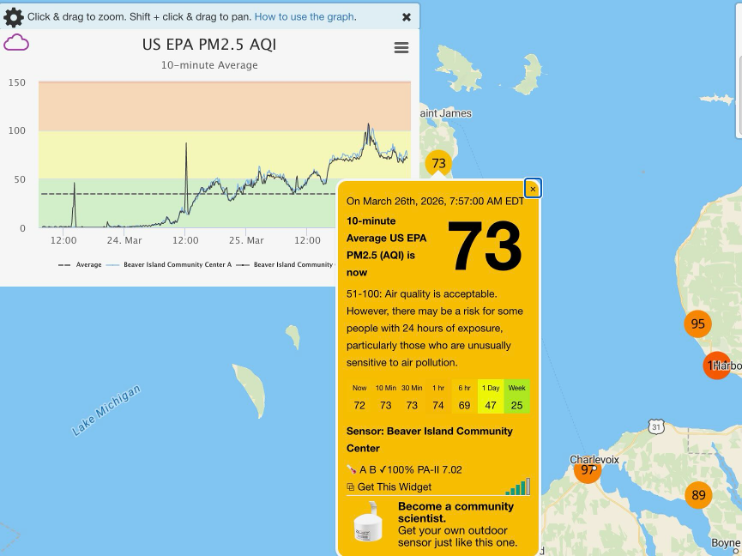Image resolution: width=742 pixels, height=556 pixels.
Task: Open the chart hamburger menu
Action: coord(401,48)
